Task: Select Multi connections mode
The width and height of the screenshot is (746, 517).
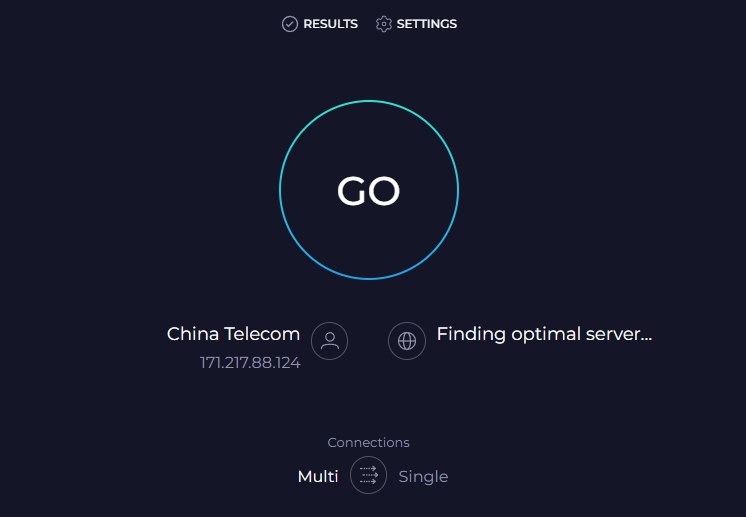Action: [318, 476]
